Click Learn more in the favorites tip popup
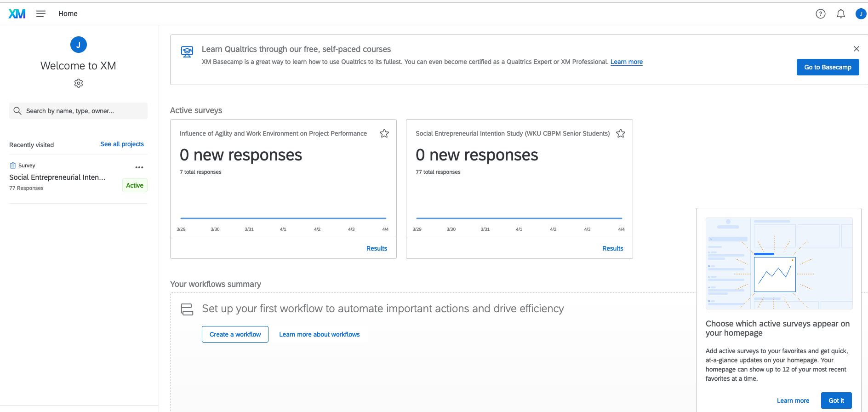This screenshot has height=412, width=868. (793, 401)
